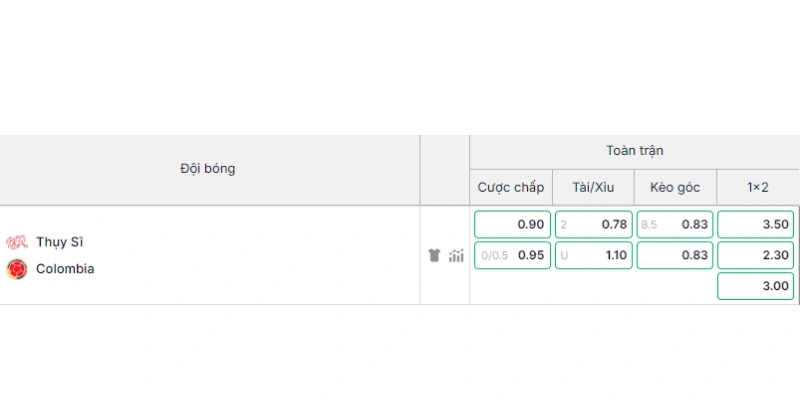The image size is (800, 400).
Task: Bet on away win at 2.30
Action: click(756, 255)
